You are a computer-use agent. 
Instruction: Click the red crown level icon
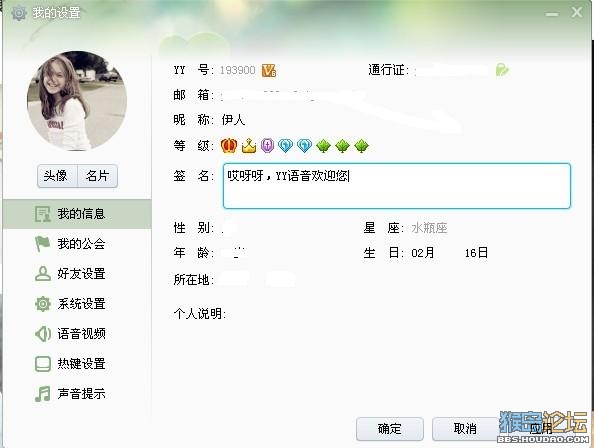pyautogui.click(x=229, y=145)
